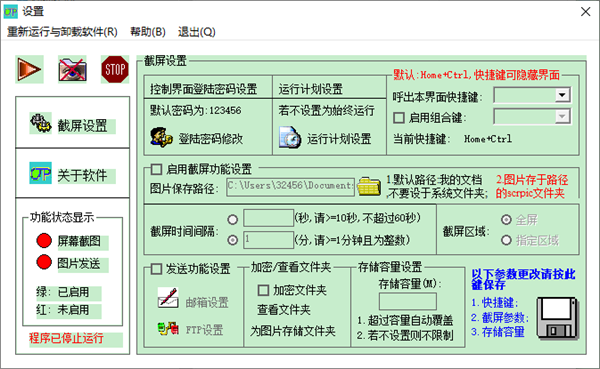Open the combo key dropdown beside 启用组合键
Viewport: 600px width, 369px height.
coord(562,117)
